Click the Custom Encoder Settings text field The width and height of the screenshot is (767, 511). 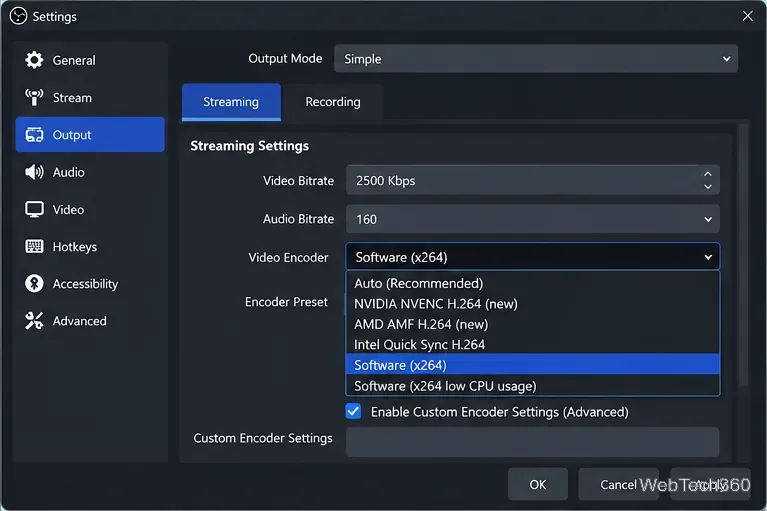coord(532,442)
